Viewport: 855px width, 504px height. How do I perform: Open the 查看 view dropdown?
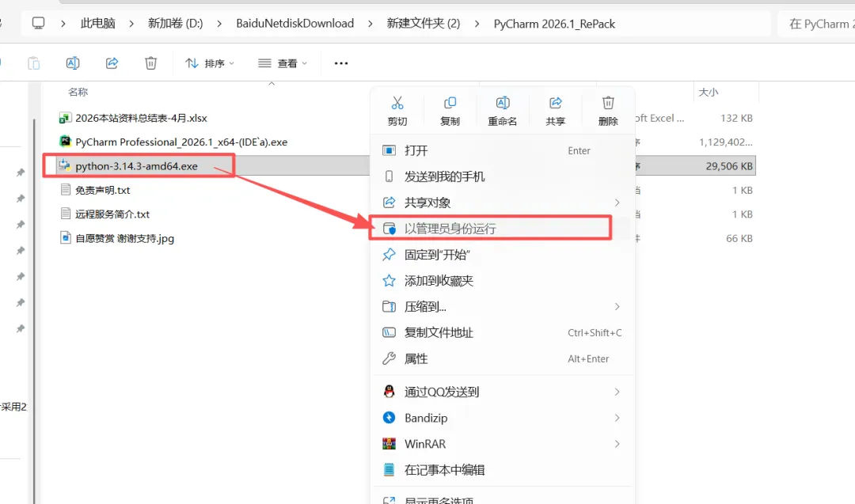click(x=283, y=63)
